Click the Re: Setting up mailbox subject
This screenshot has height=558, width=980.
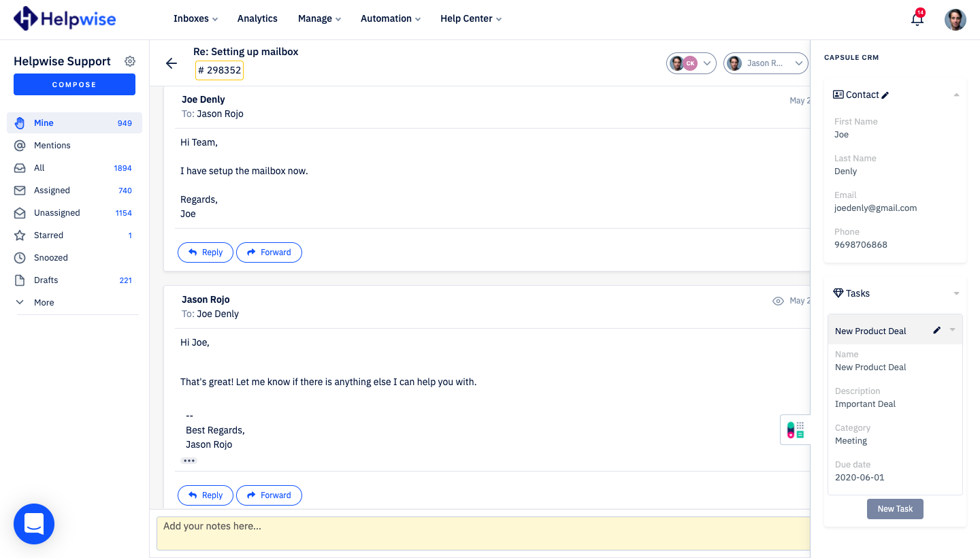[246, 52]
